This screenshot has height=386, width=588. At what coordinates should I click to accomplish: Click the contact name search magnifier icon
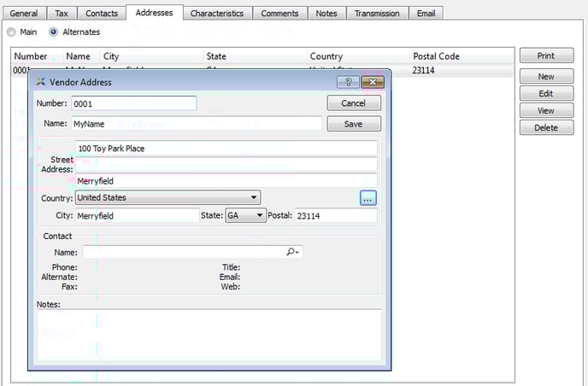pyautogui.click(x=292, y=252)
